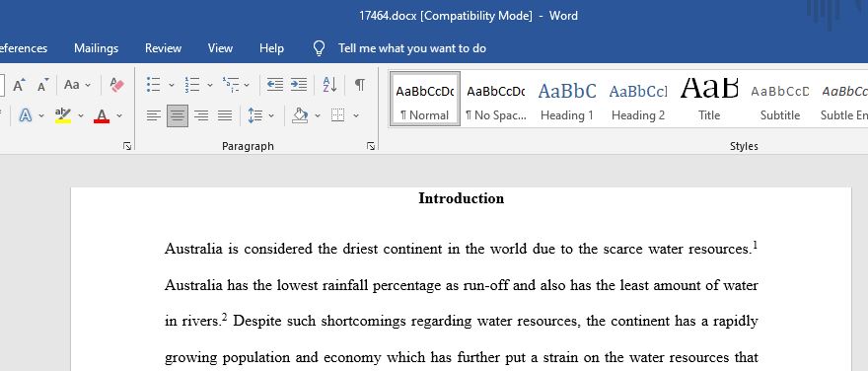This screenshot has height=371, width=868.
Task: Click the Bullets list icon
Action: pos(153,85)
